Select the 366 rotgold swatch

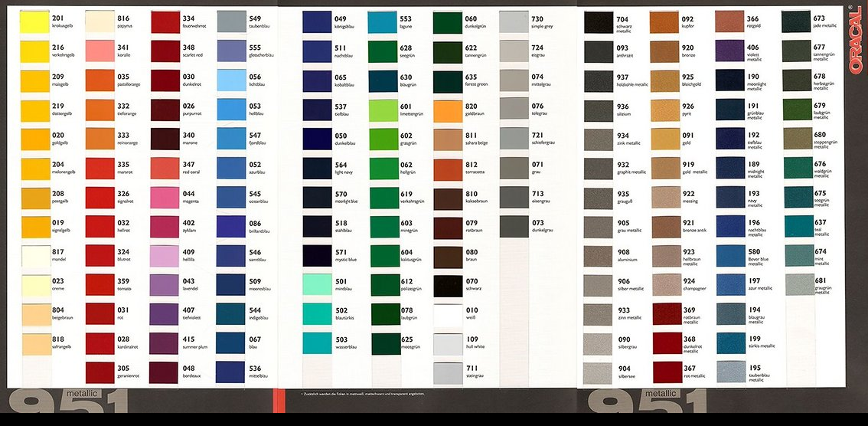coord(729,21)
